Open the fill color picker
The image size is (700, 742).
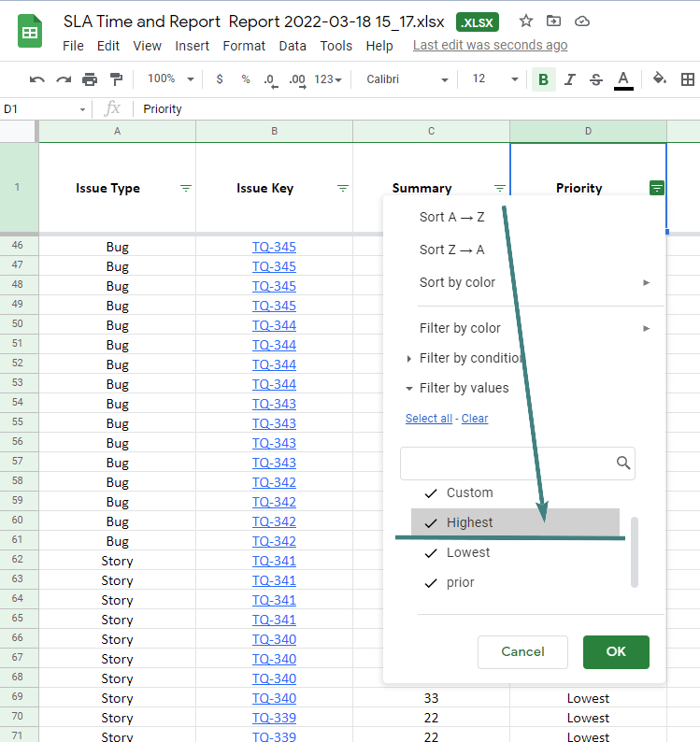click(660, 79)
